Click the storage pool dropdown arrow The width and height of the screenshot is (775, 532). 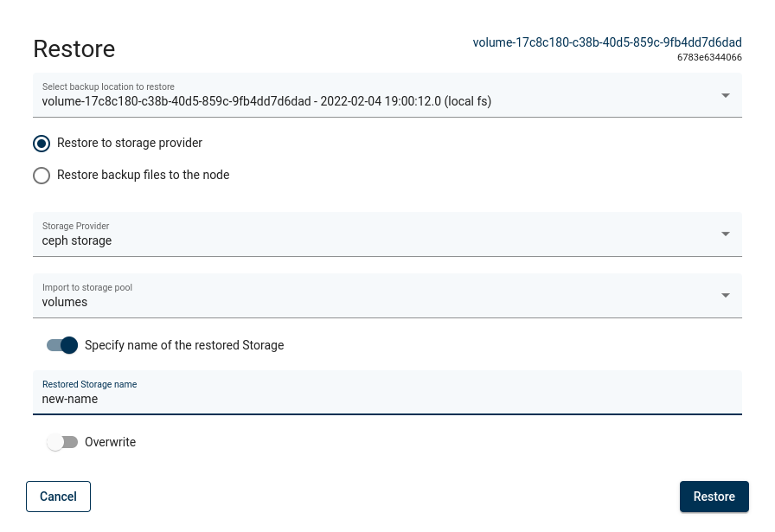click(725, 295)
